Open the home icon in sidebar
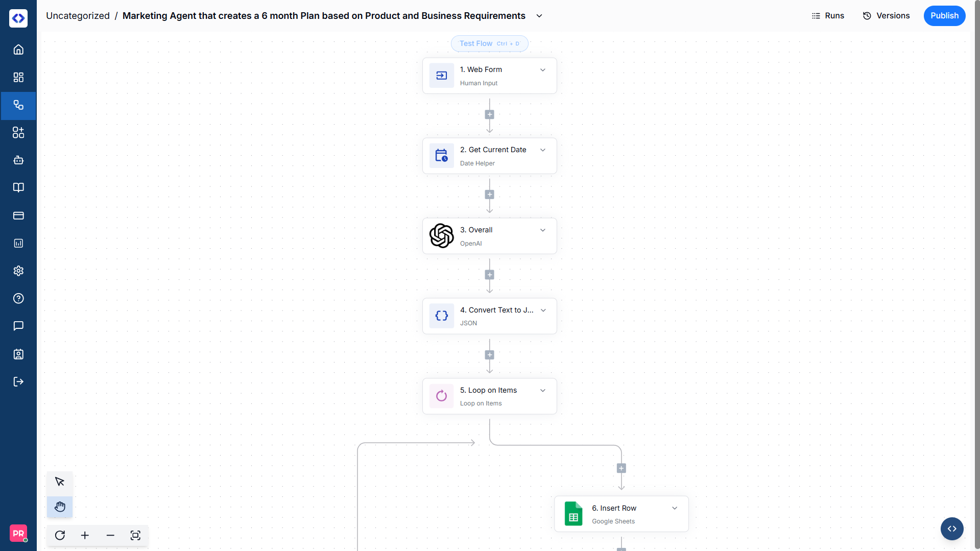This screenshot has height=551, width=980. click(x=18, y=50)
